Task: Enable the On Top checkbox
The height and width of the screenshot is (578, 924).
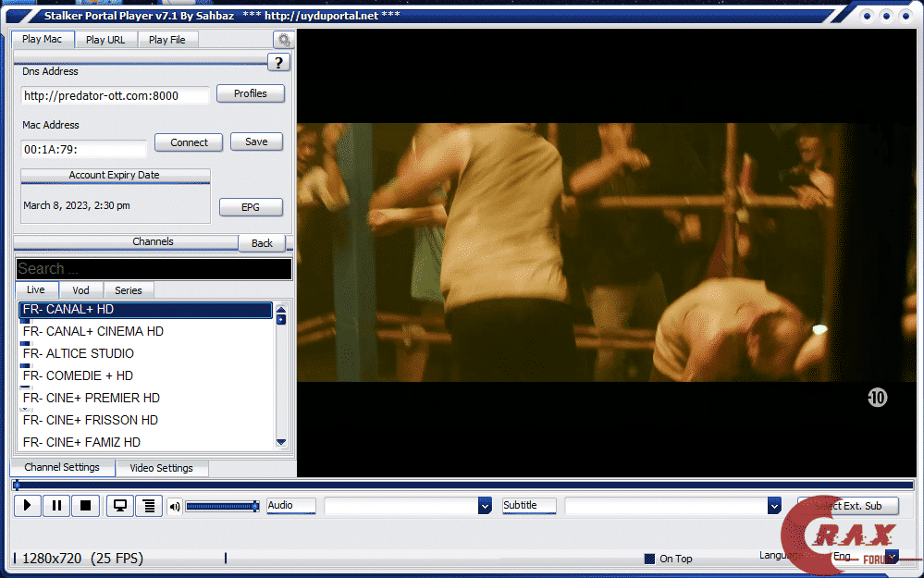Action: click(650, 559)
